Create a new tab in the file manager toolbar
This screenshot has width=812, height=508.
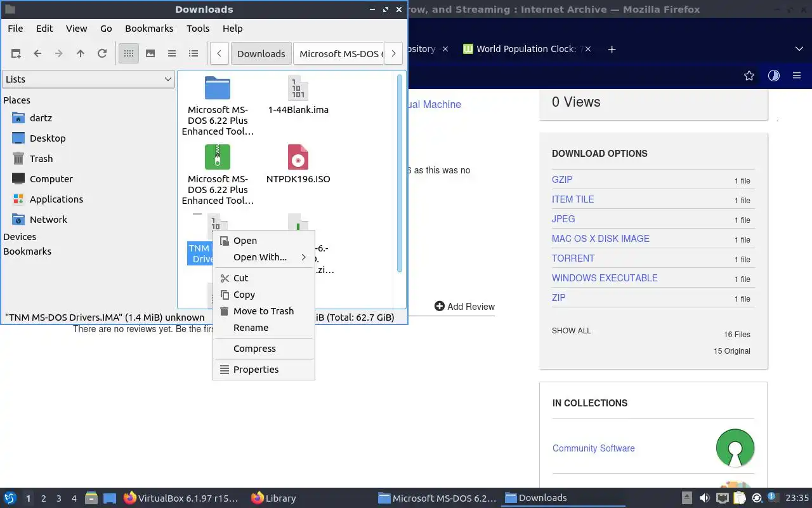[x=16, y=54]
